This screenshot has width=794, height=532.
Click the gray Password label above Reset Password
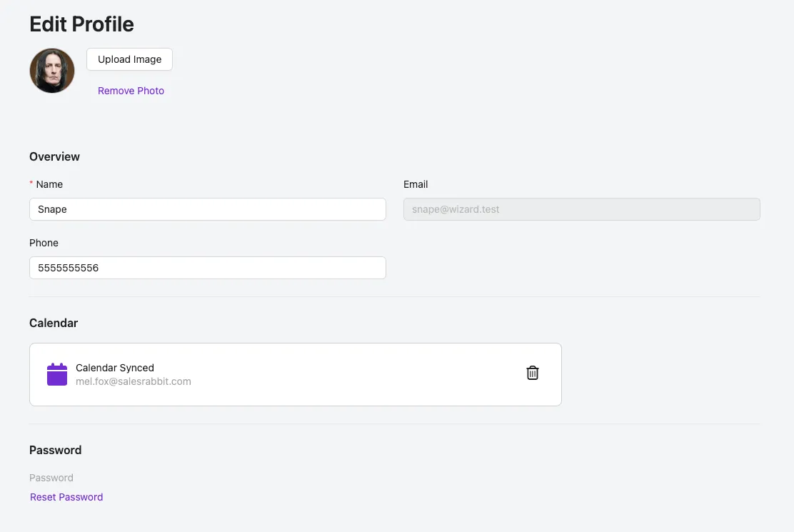point(51,478)
